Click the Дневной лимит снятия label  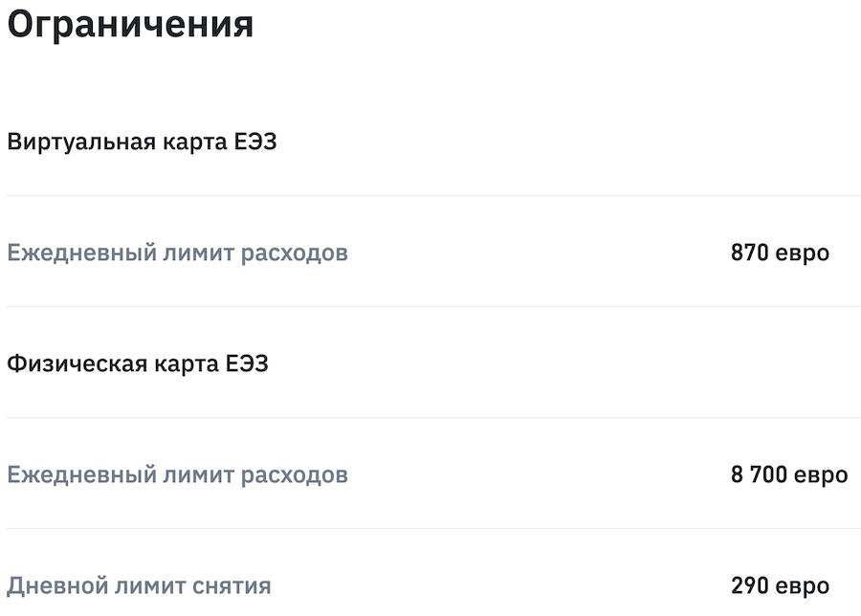tap(139, 586)
